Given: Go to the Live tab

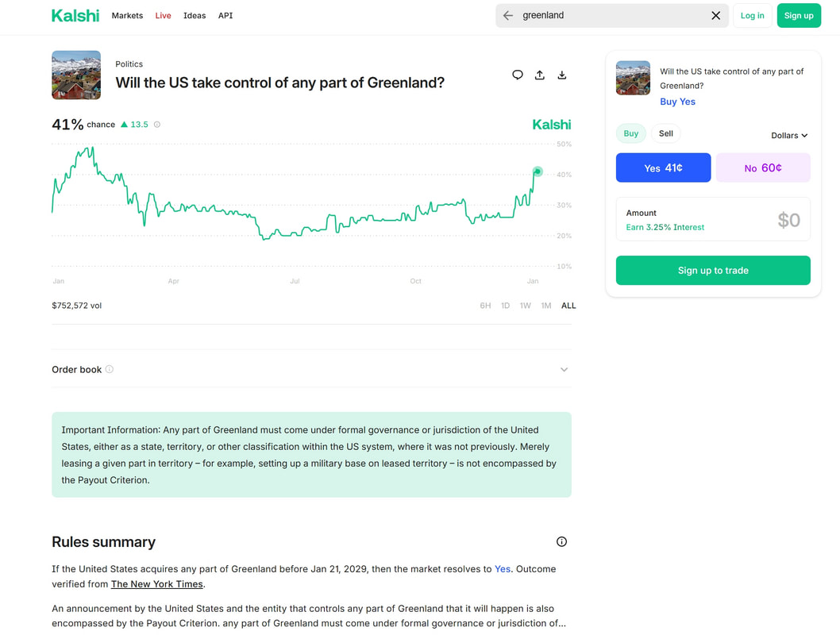Looking at the screenshot, I should 163,16.
